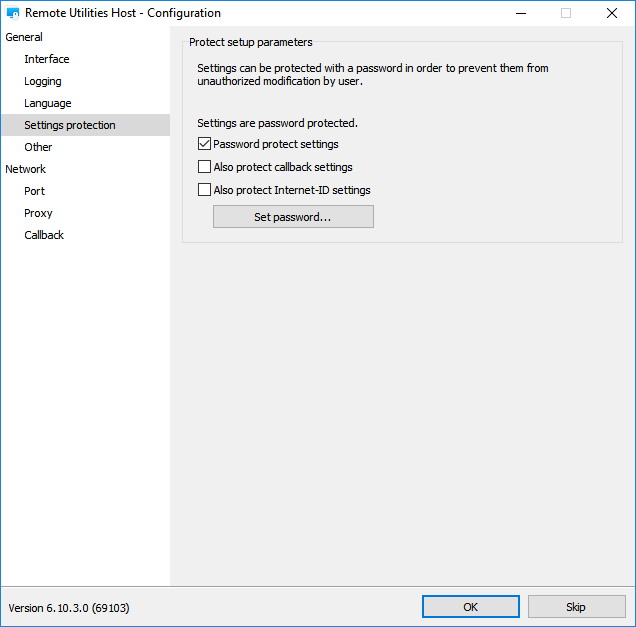The height and width of the screenshot is (627, 636).
Task: Open the Interface settings page
Action: (x=47, y=59)
